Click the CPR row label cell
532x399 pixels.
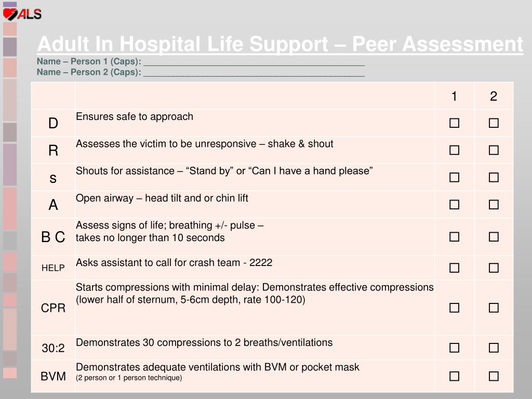point(53,308)
